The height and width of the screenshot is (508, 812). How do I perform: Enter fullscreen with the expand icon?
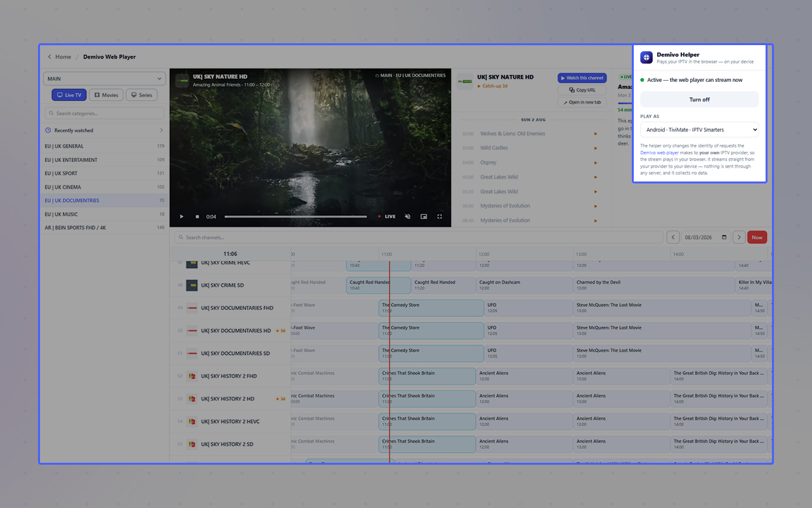tap(440, 217)
